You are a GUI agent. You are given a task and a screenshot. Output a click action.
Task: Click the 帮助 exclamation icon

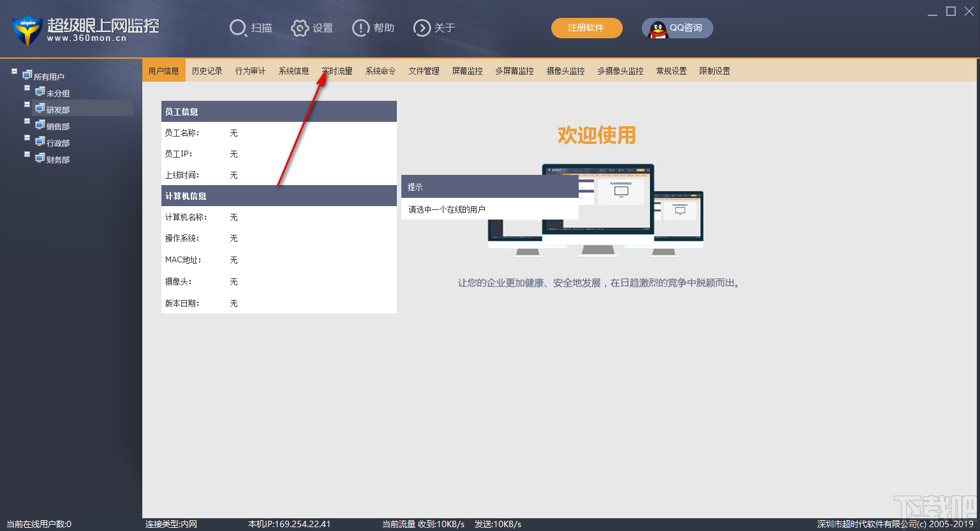(x=360, y=27)
